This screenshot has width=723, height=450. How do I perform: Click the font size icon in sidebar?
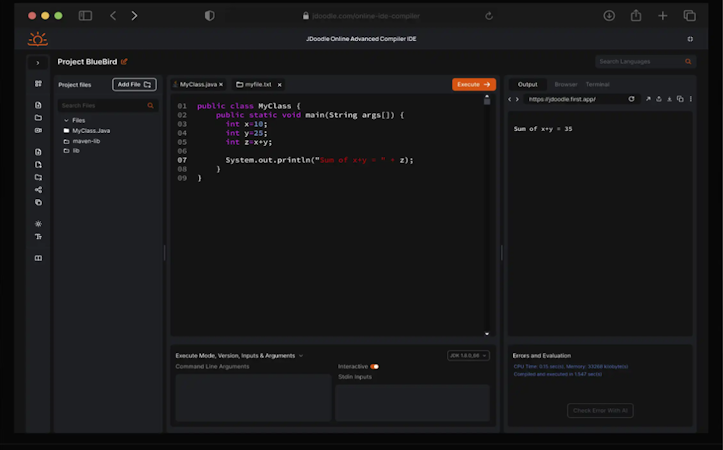(x=38, y=237)
